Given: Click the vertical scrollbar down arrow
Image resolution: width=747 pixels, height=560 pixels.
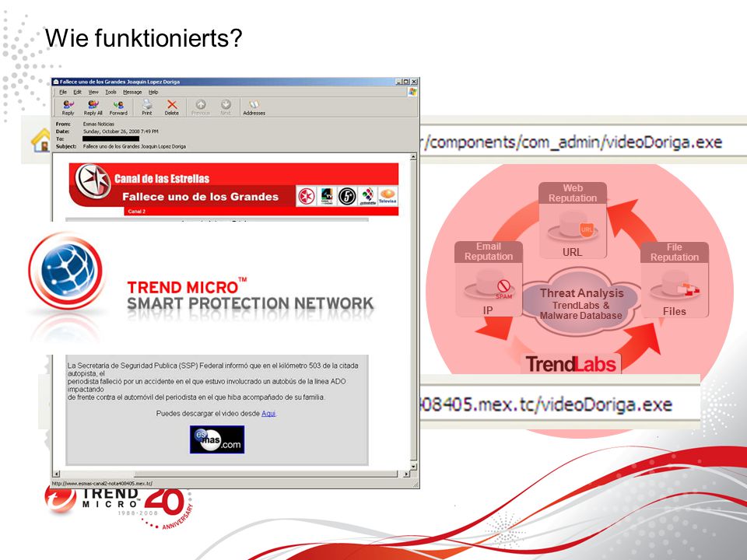Looking at the screenshot, I should click(413, 466).
